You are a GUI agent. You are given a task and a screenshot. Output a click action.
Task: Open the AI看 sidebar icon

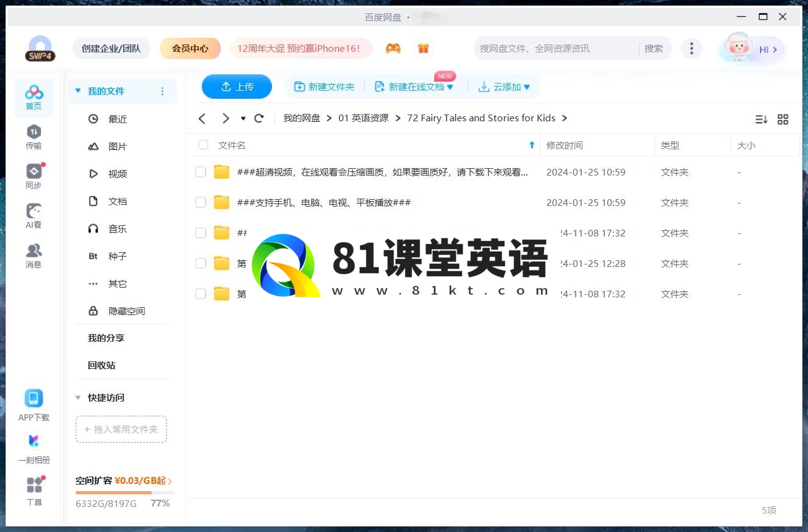tap(34, 216)
